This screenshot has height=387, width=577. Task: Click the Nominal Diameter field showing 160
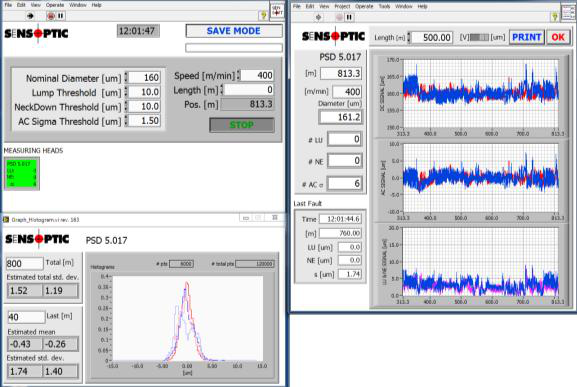click(x=145, y=78)
